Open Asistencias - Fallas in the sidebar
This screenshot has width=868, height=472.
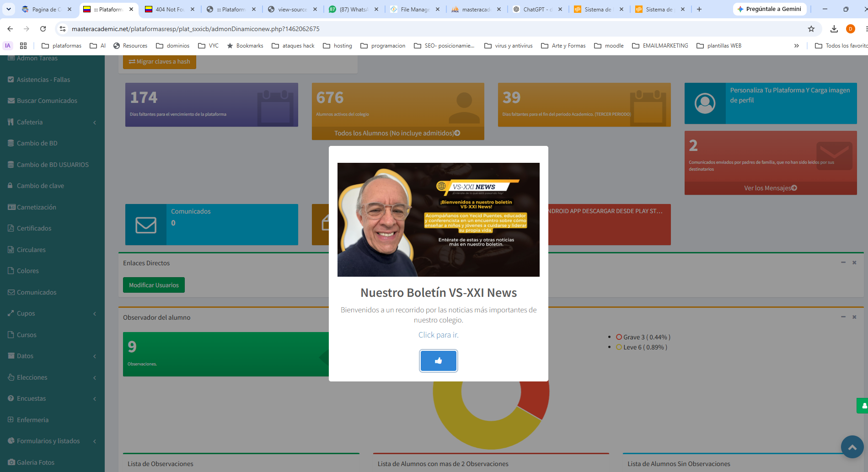click(43, 80)
